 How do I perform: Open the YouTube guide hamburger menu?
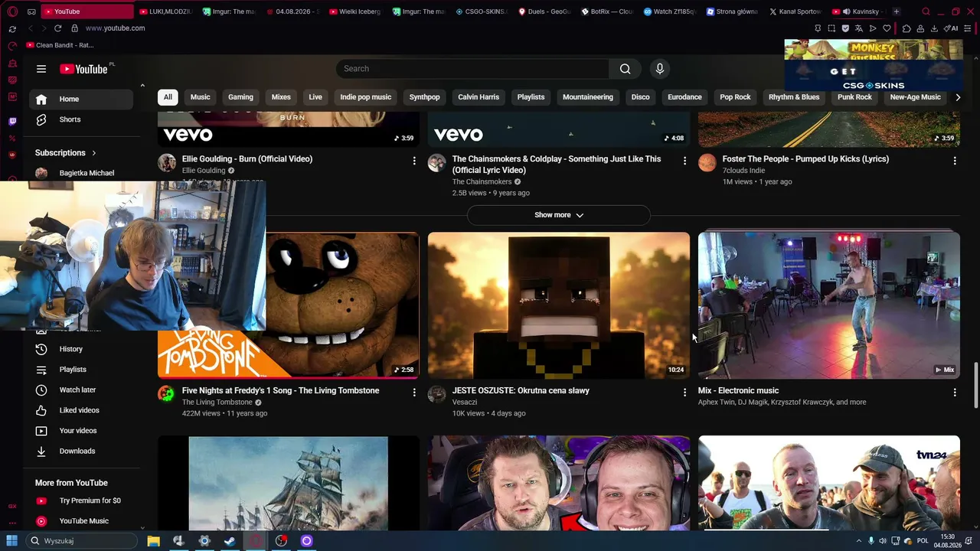41,69
